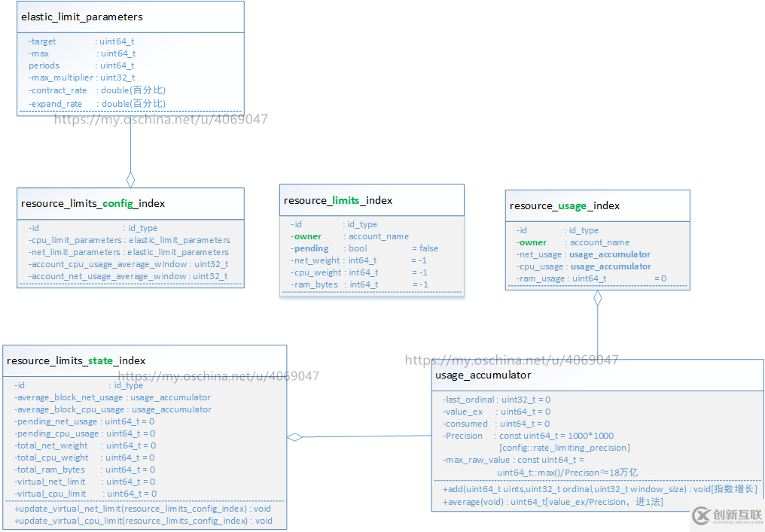Click -owner : account_name in resource_usage_index
765x532 pixels.
pyautogui.click(x=573, y=242)
